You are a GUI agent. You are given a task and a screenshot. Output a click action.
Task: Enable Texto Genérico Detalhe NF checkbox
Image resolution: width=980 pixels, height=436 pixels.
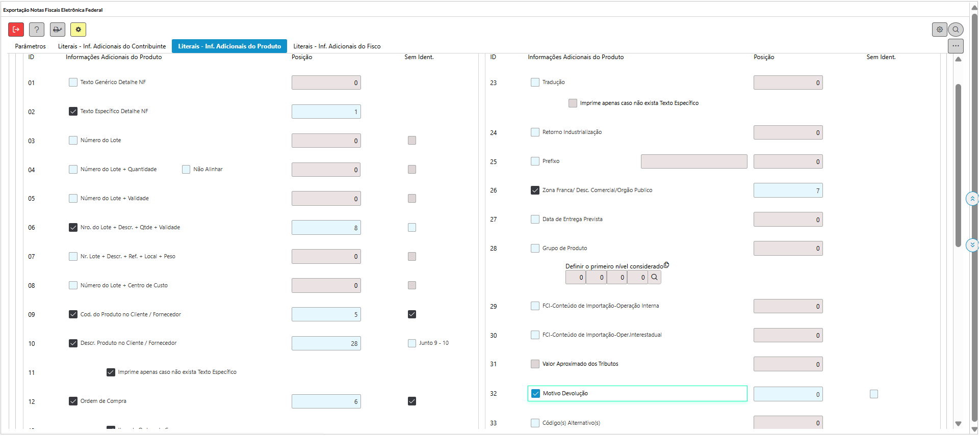[x=73, y=82]
